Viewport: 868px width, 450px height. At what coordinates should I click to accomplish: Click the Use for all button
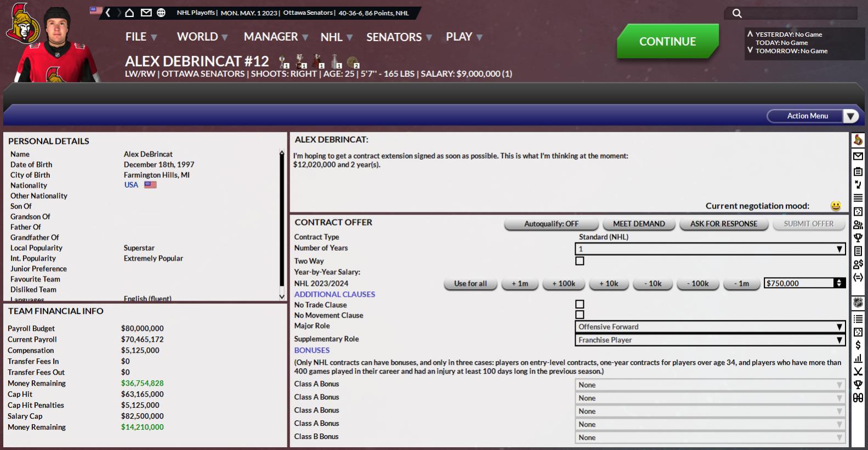[470, 284]
